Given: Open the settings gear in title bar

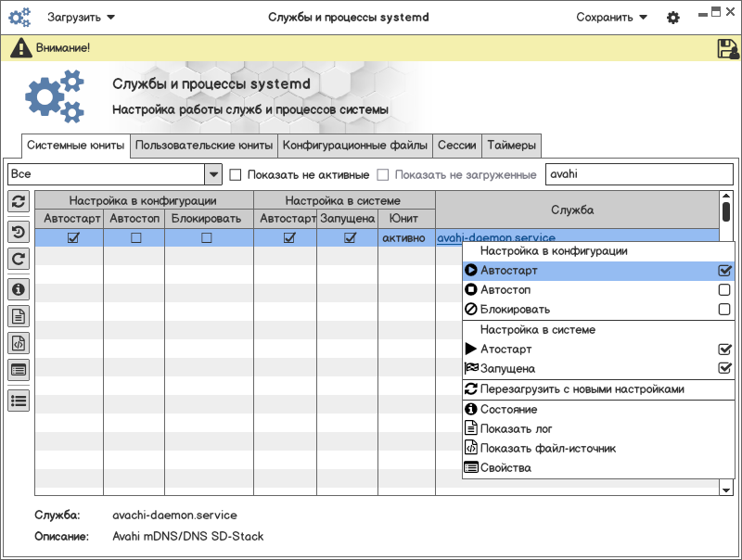Looking at the screenshot, I should [673, 18].
